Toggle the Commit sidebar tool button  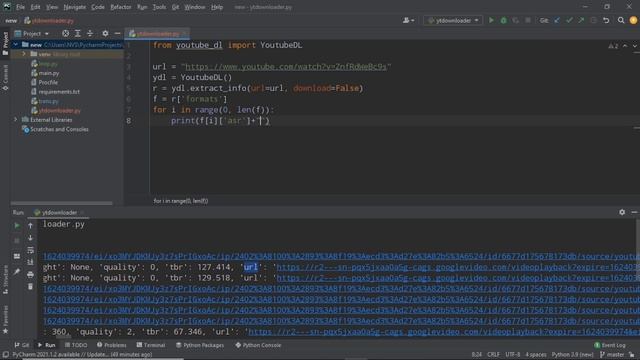pos(5,77)
